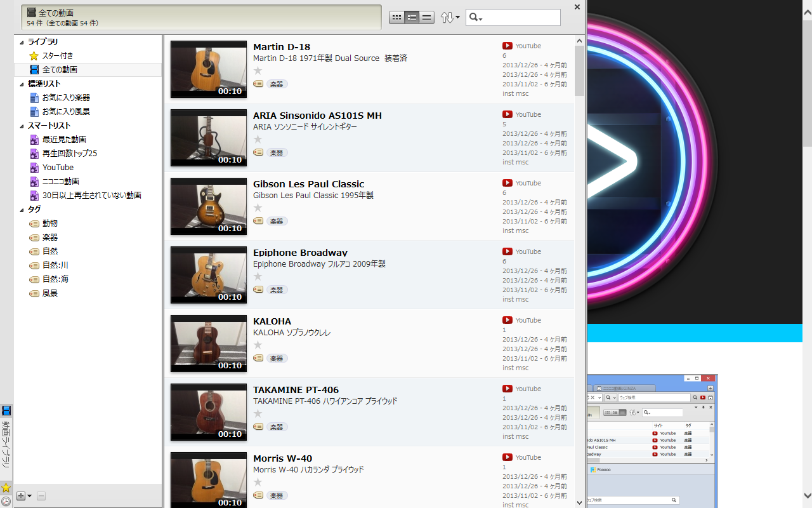Collapse the タグ section
Screen dimensions: 812x508
pyautogui.click(x=22, y=210)
